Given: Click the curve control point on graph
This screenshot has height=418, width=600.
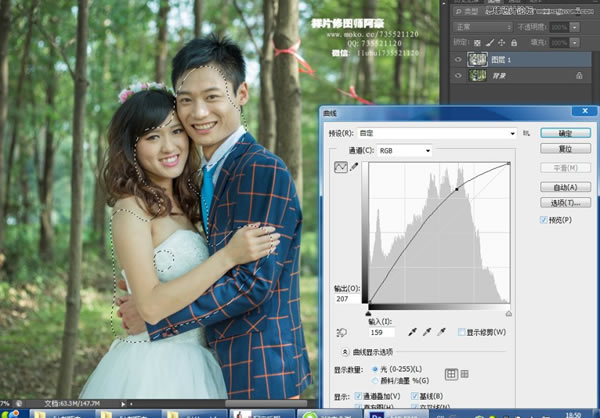Looking at the screenshot, I should pyautogui.click(x=457, y=189).
